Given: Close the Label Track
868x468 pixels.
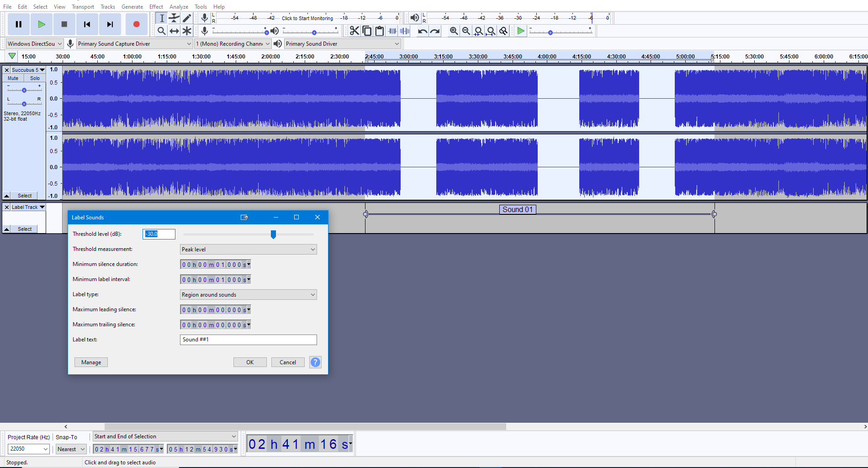Looking at the screenshot, I should click(7, 207).
